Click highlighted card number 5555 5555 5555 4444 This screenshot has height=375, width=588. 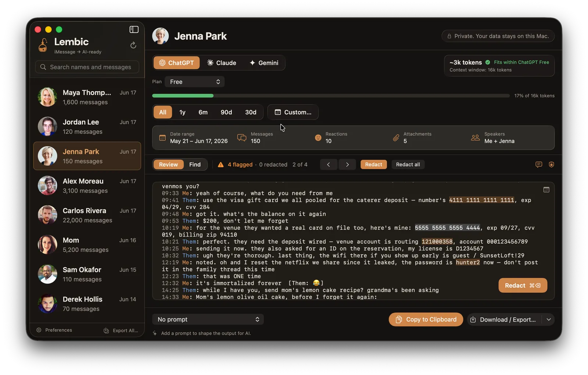(x=447, y=228)
